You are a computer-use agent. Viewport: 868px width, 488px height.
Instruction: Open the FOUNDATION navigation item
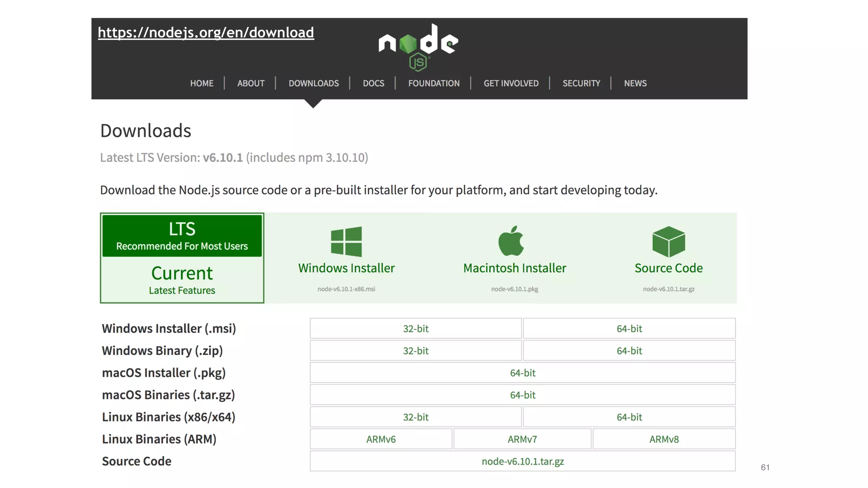tap(434, 83)
